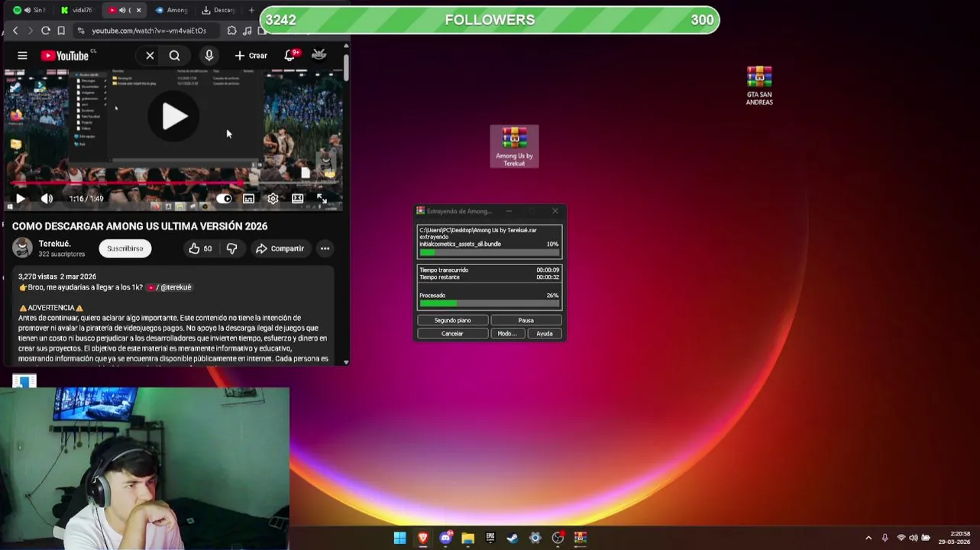Open the Crear create dropdown

click(x=251, y=55)
